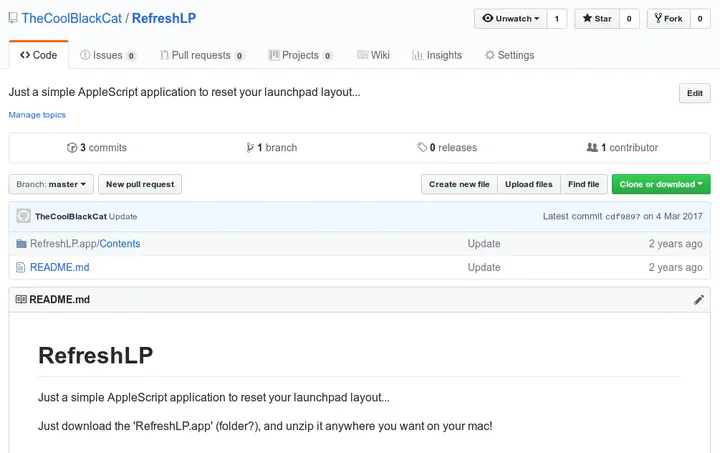This screenshot has height=453, width=720.
Task: Expand the Unwatch notifications dropdown
Action: pos(510,18)
